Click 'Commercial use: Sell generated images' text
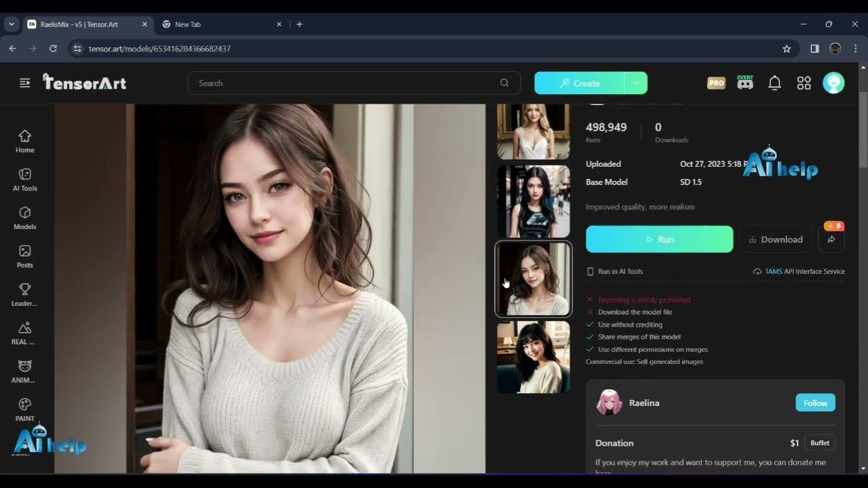This screenshot has height=488, width=868. tap(644, 362)
